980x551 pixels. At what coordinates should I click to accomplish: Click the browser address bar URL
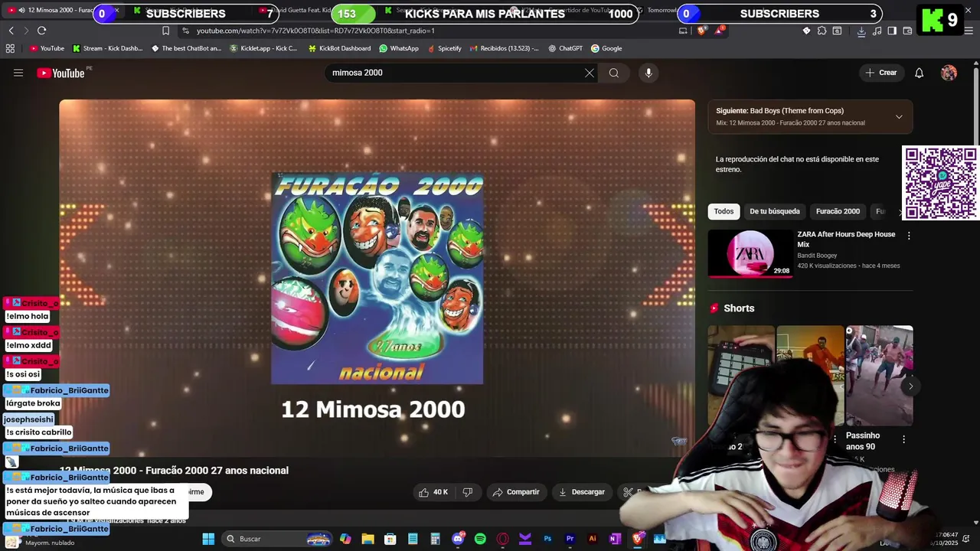tap(315, 31)
